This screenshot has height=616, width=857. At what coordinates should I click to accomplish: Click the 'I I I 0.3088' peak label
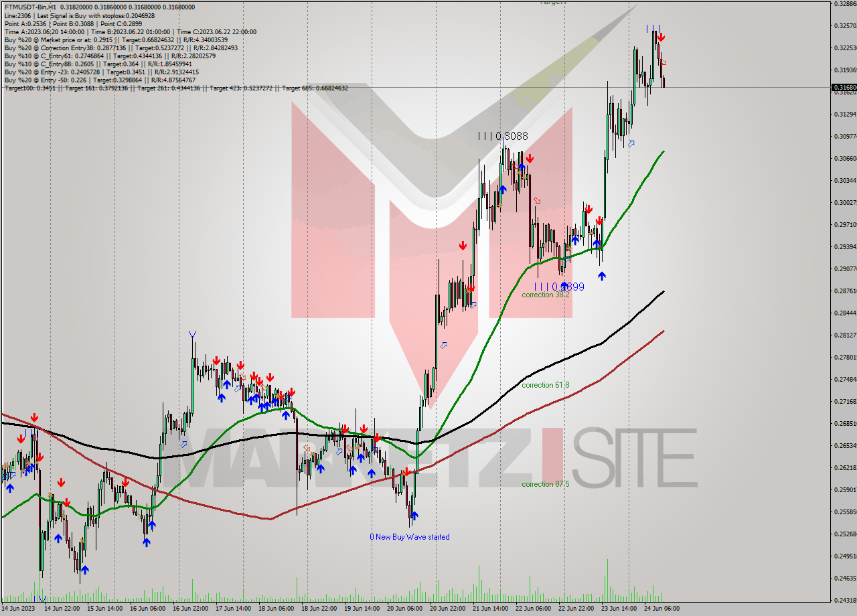503,136
